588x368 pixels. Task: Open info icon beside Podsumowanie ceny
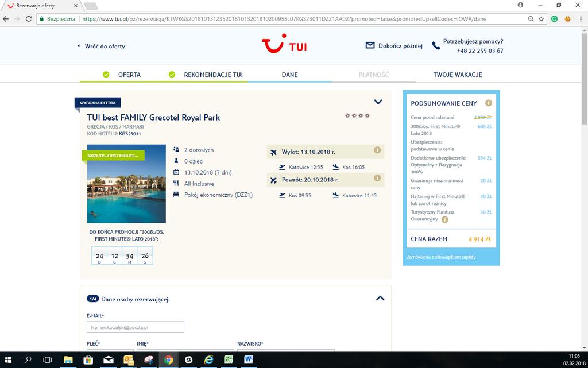(488, 103)
